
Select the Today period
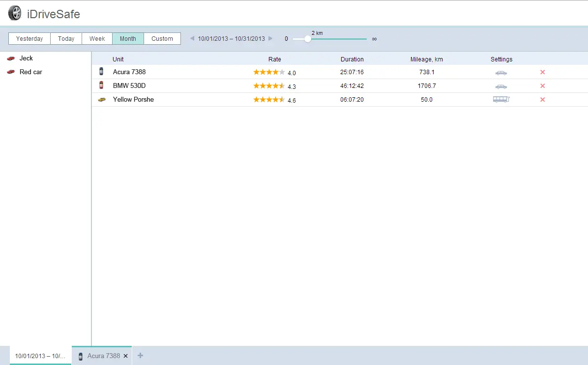click(x=66, y=39)
